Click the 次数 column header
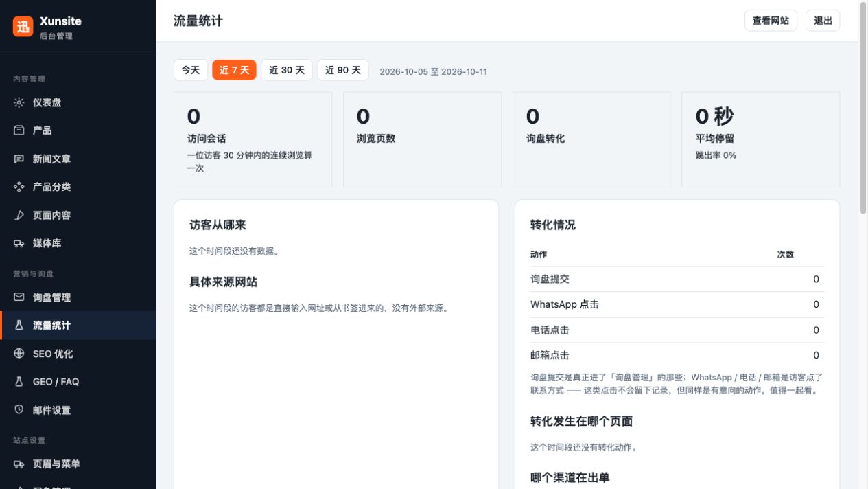This screenshot has height=489, width=868. [786, 254]
